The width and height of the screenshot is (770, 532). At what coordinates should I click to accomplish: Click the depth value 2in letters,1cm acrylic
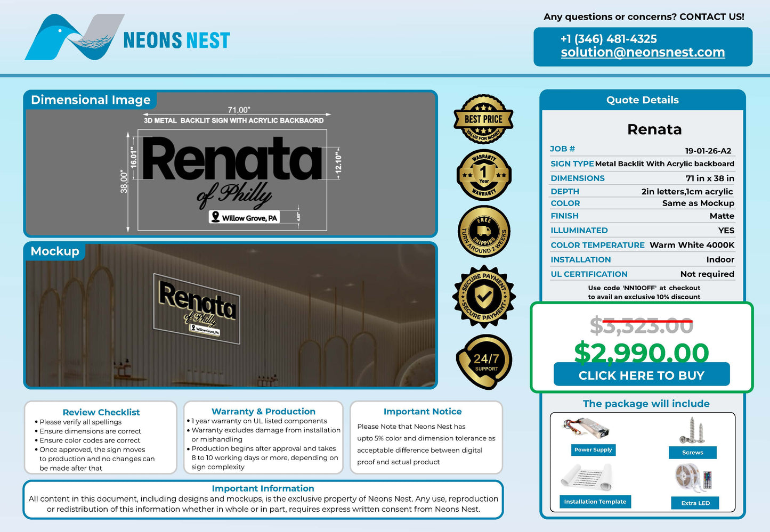point(687,192)
